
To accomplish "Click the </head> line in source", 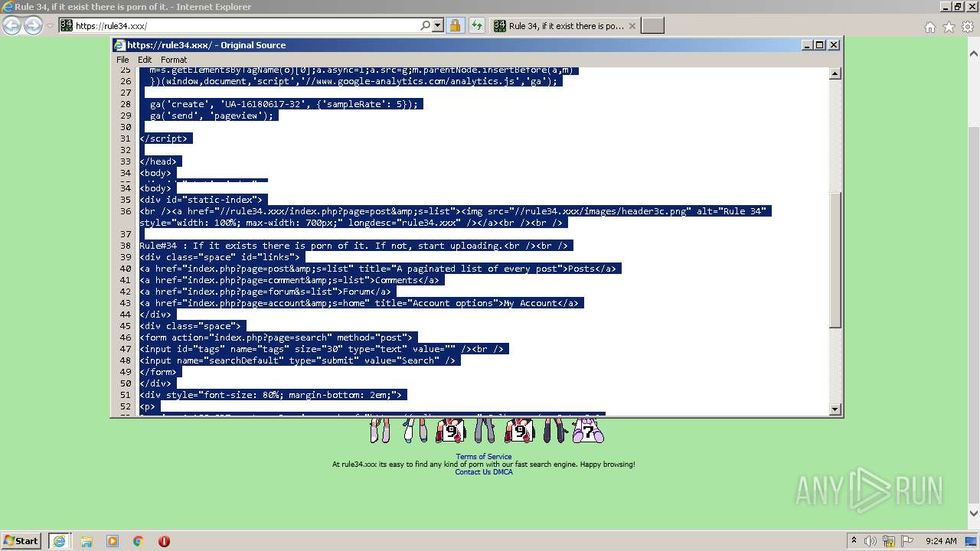I will pyautogui.click(x=159, y=161).
